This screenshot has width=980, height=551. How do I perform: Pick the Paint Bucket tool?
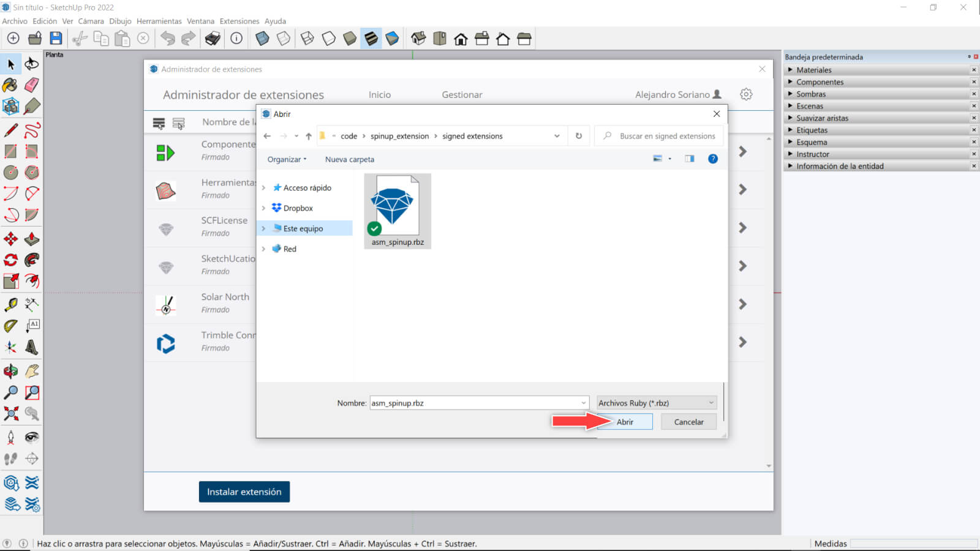click(11, 85)
